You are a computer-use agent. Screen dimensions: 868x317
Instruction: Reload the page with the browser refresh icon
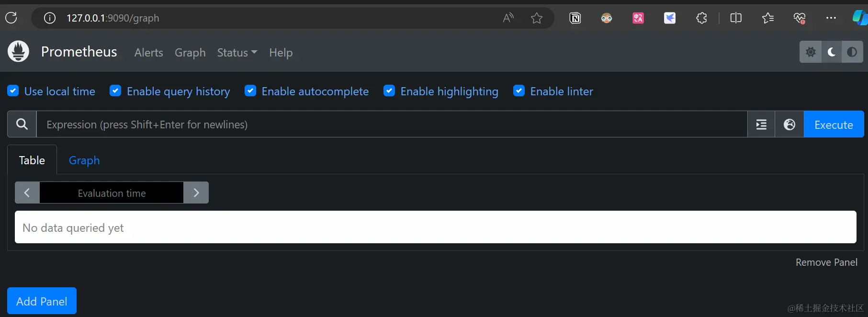[x=11, y=18]
